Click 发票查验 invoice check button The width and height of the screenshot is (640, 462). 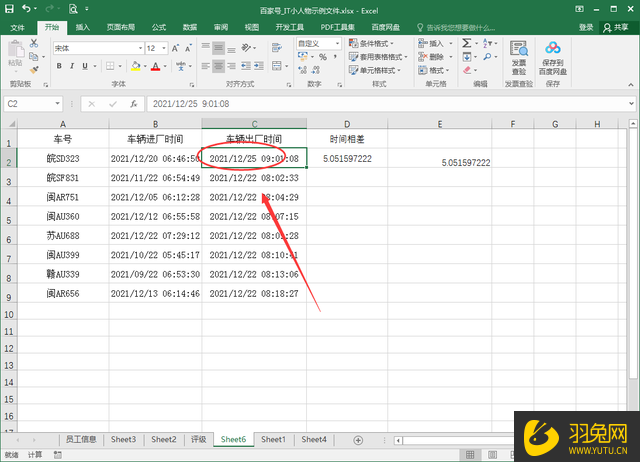[x=519, y=58]
